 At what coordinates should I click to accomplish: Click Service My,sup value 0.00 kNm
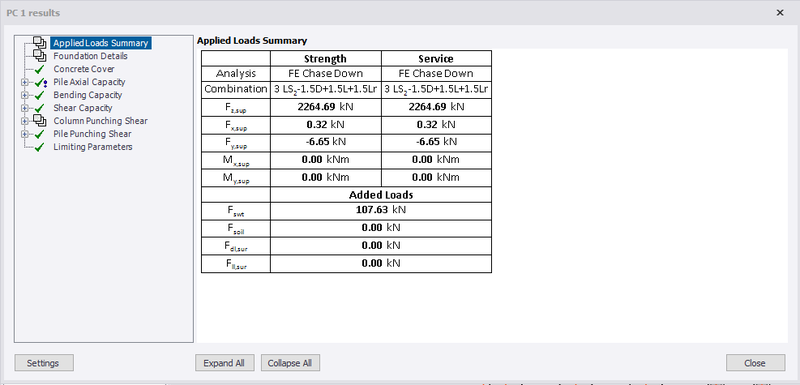(x=436, y=177)
